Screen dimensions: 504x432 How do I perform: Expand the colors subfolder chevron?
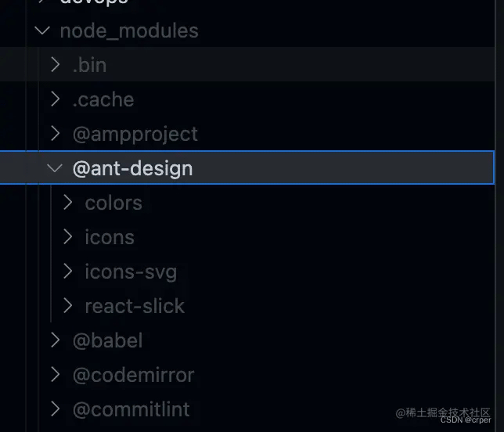pos(67,203)
